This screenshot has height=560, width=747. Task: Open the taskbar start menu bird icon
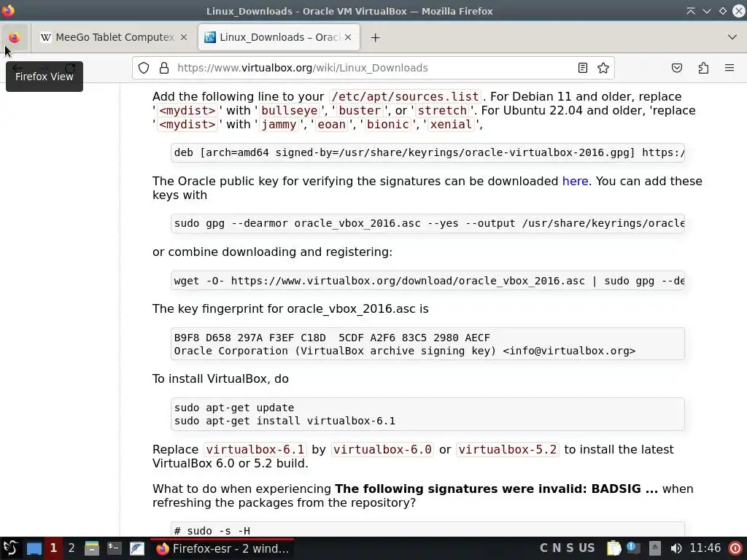click(x=10, y=548)
